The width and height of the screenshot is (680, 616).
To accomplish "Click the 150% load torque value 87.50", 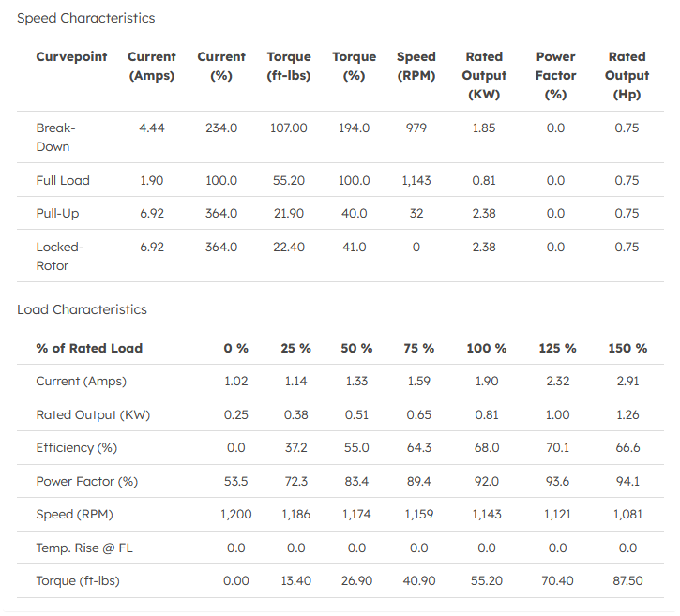I will click(x=627, y=581).
